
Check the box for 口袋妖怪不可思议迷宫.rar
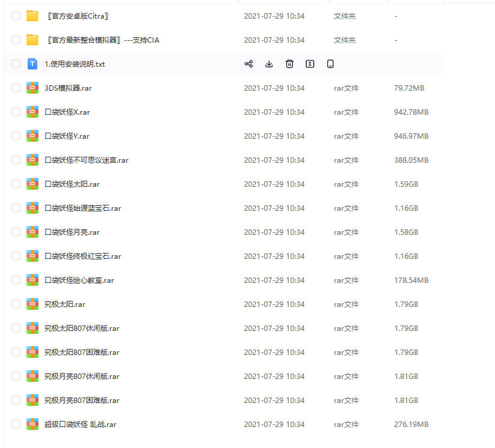tap(16, 160)
